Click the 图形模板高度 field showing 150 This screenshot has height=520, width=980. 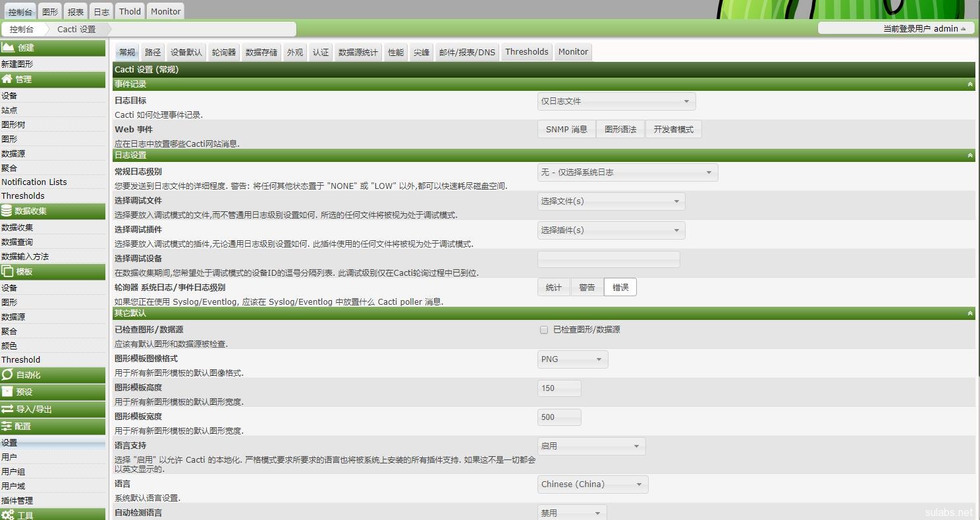tap(559, 388)
